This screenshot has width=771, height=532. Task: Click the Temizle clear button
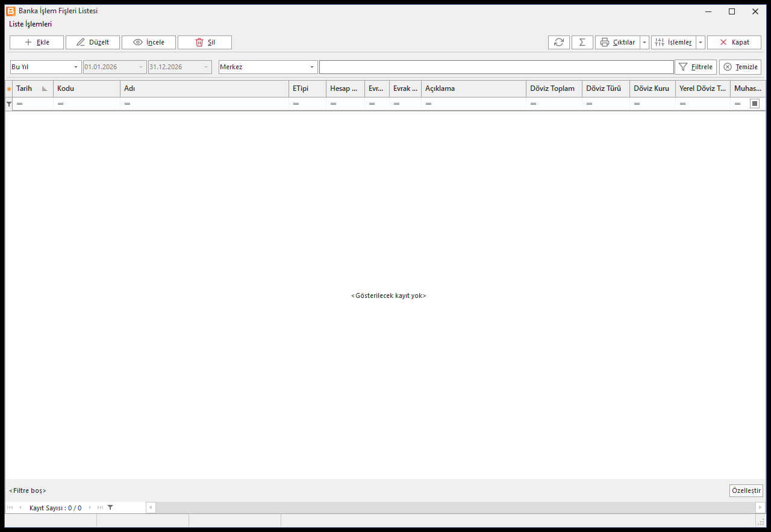pos(740,67)
